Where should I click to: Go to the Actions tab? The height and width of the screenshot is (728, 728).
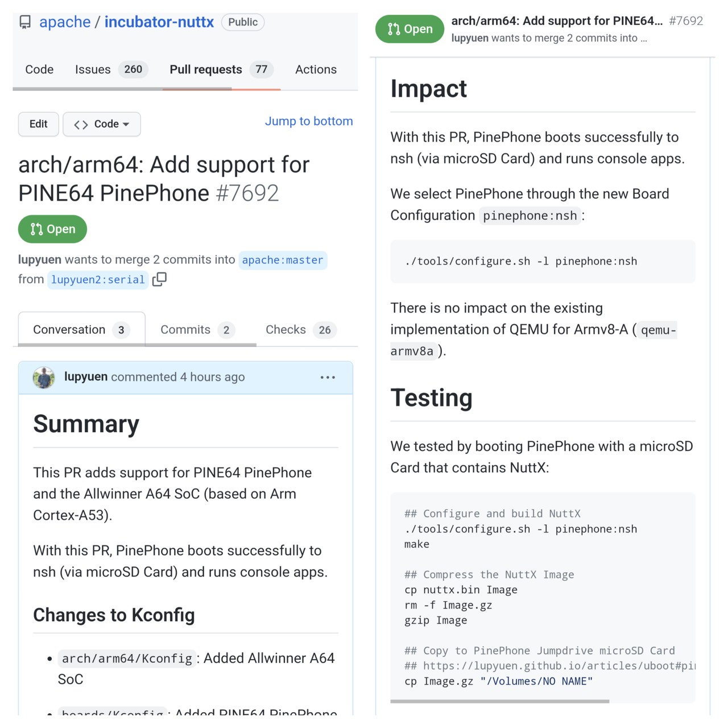[316, 69]
